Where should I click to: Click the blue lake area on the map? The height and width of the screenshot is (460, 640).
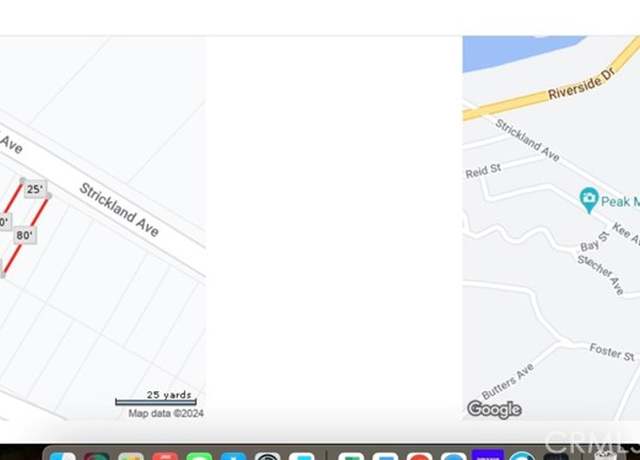(x=519, y=51)
